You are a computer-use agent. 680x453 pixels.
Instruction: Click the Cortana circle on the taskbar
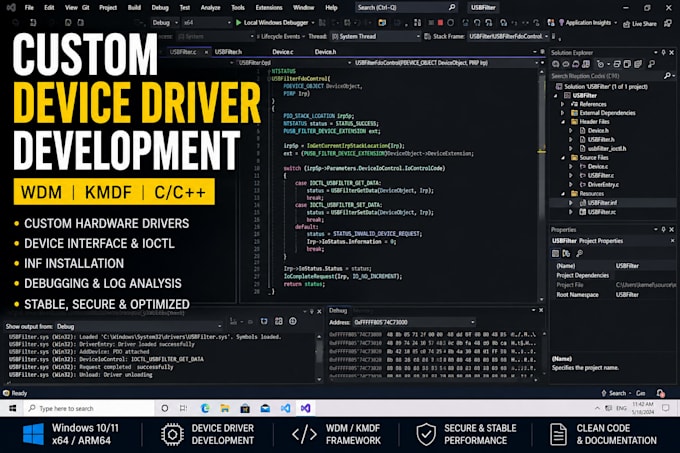[164, 408]
